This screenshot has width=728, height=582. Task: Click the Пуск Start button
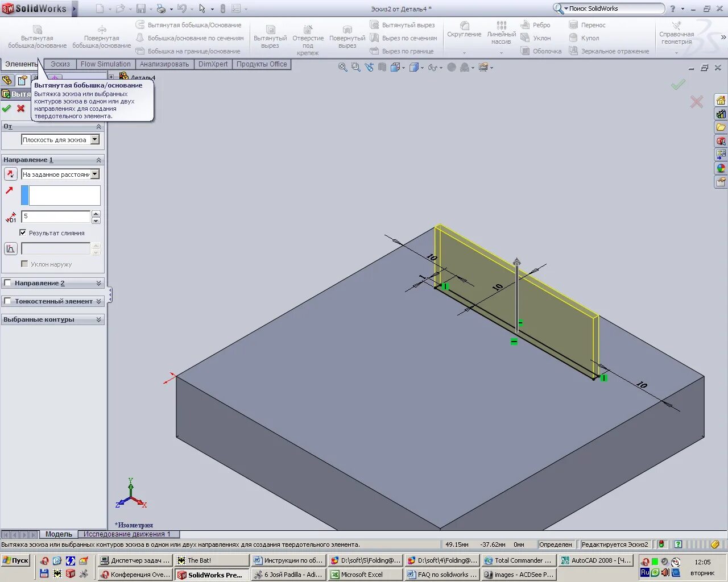[x=15, y=560]
